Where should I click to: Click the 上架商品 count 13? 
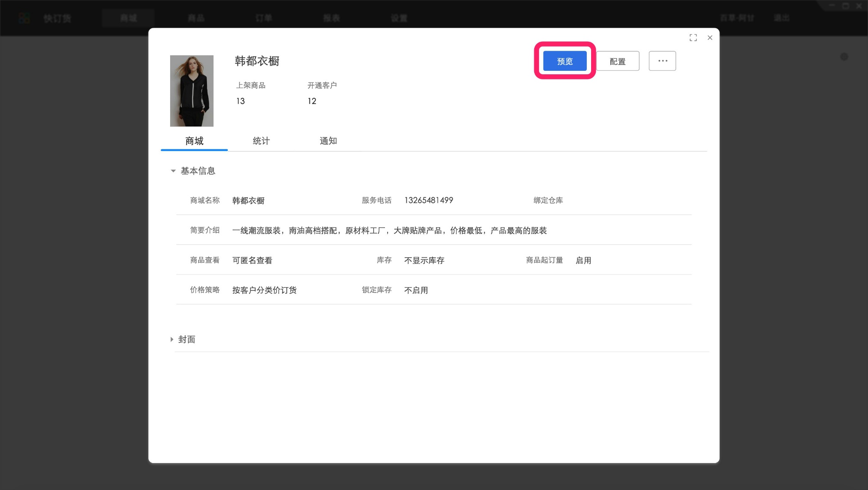point(240,101)
